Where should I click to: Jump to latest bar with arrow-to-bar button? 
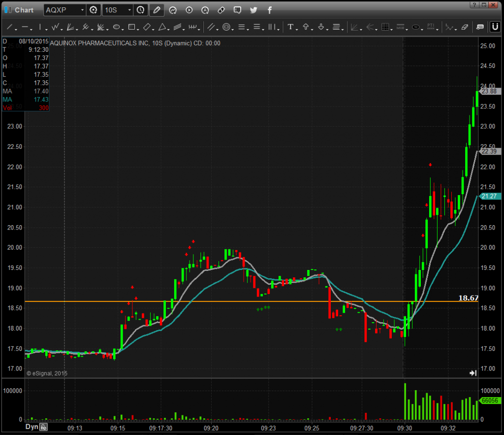tap(473, 373)
